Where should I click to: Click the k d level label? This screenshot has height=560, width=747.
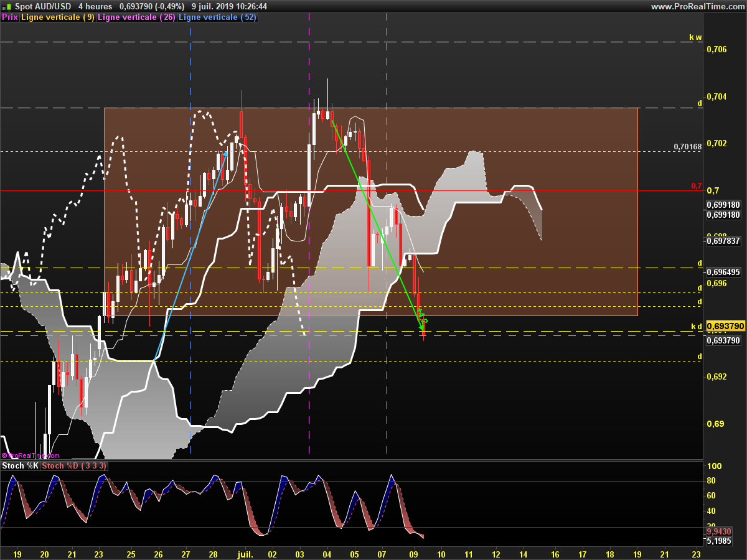click(x=697, y=326)
